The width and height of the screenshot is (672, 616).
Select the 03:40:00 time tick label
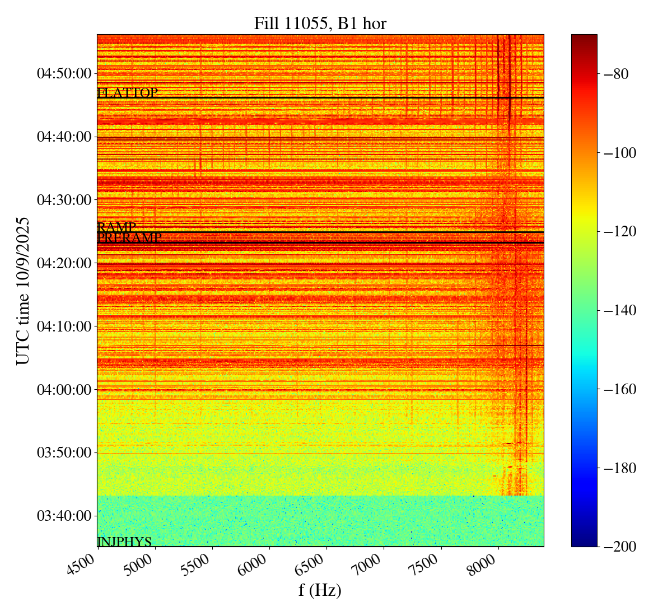point(64,515)
